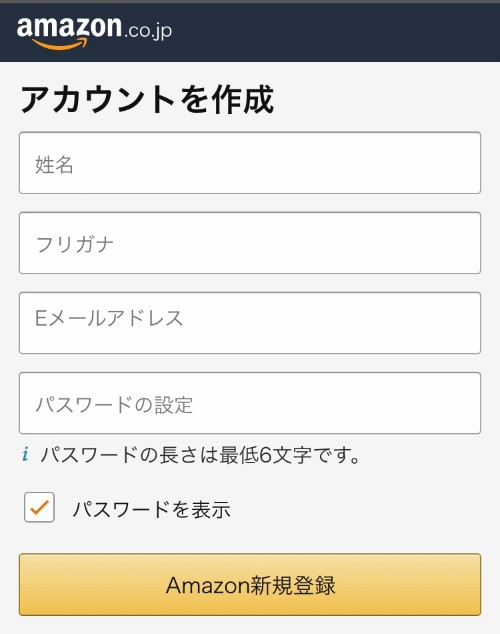
Task: Click the orange Amazon smile arrow
Action: (59, 44)
